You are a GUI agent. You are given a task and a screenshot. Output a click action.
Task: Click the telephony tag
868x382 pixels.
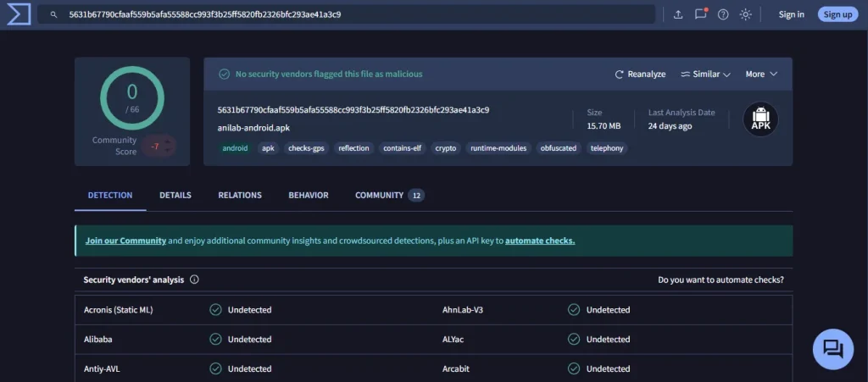point(607,148)
